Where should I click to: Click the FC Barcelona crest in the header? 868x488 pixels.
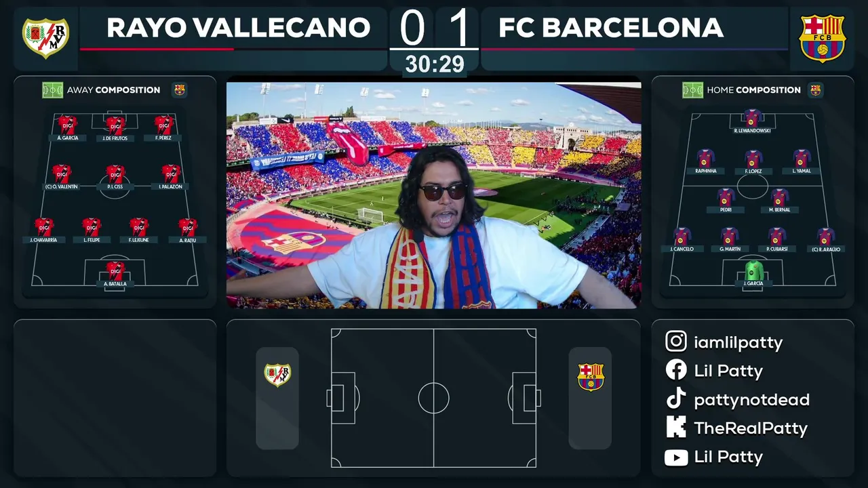(823, 38)
